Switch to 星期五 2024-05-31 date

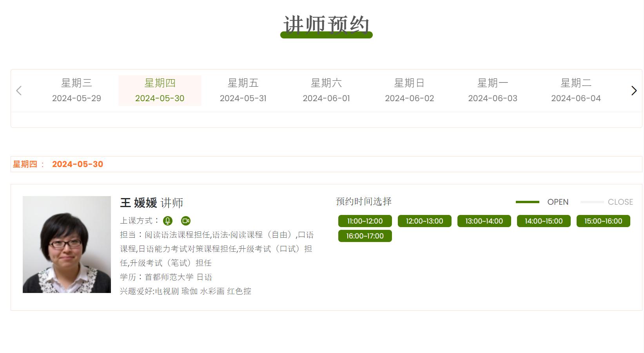[x=243, y=91]
